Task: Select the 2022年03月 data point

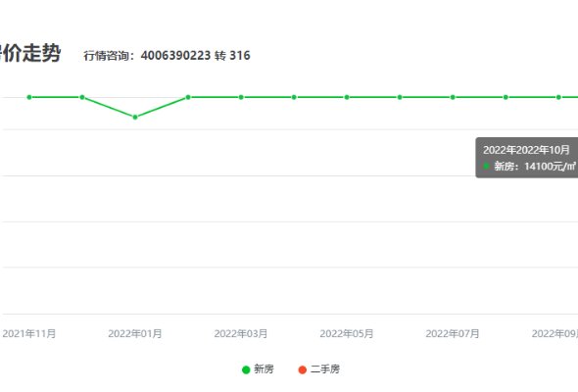Action: (241, 97)
